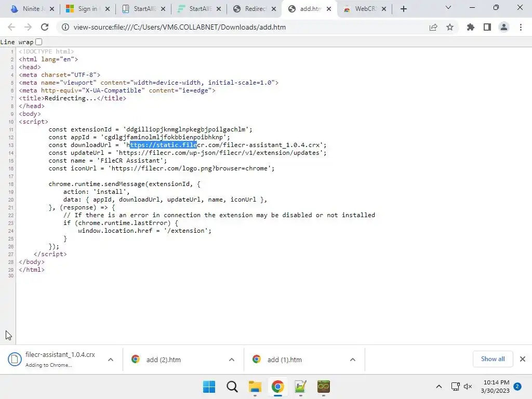Close the Sign in tab
Viewport: 532px width, 399px height.
coord(108,9)
